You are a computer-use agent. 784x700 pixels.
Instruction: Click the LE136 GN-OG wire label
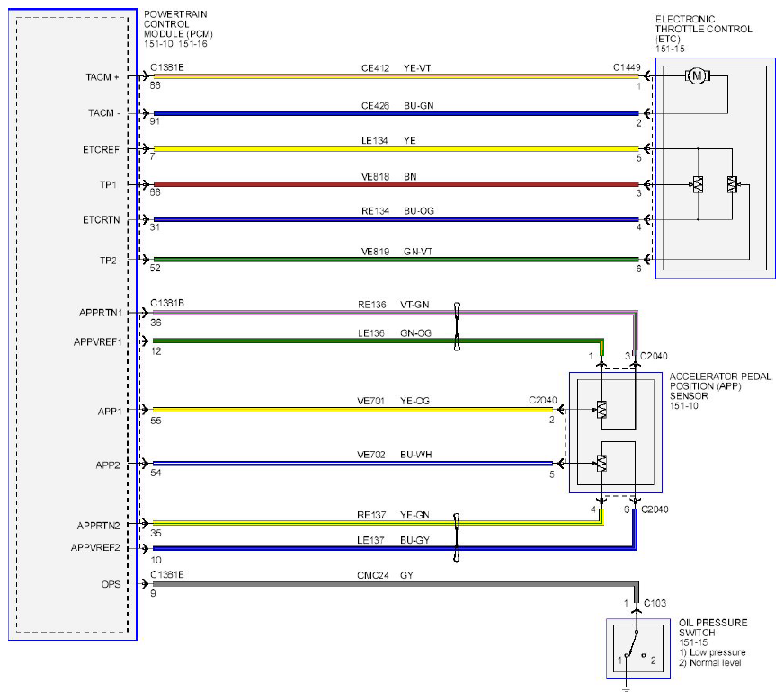(395, 333)
